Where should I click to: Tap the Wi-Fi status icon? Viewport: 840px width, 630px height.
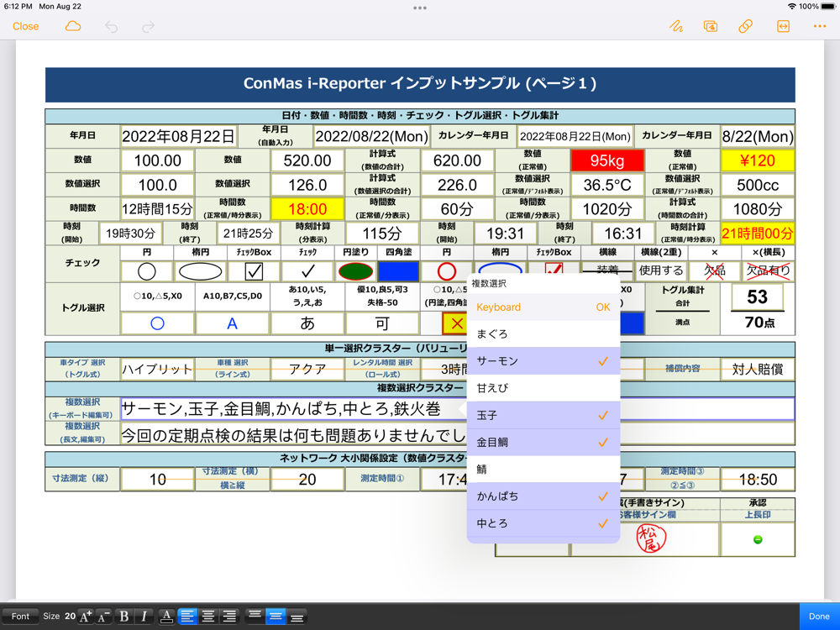click(792, 7)
